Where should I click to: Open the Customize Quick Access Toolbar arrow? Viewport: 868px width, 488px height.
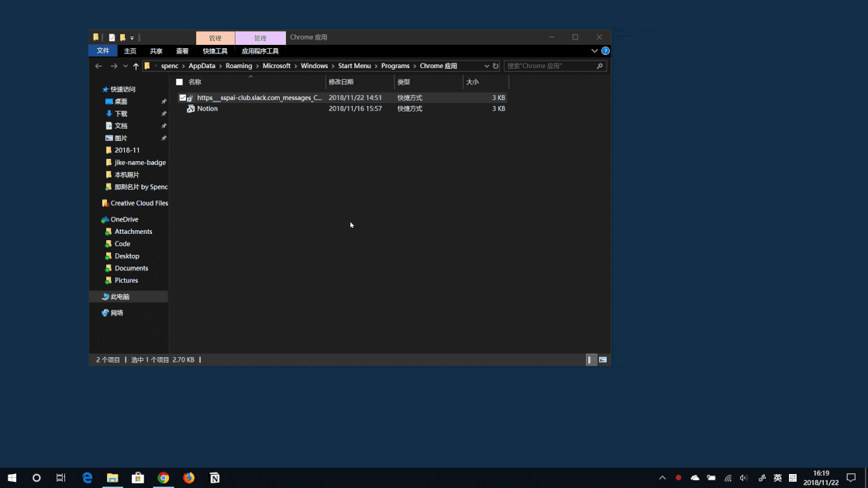[132, 38]
